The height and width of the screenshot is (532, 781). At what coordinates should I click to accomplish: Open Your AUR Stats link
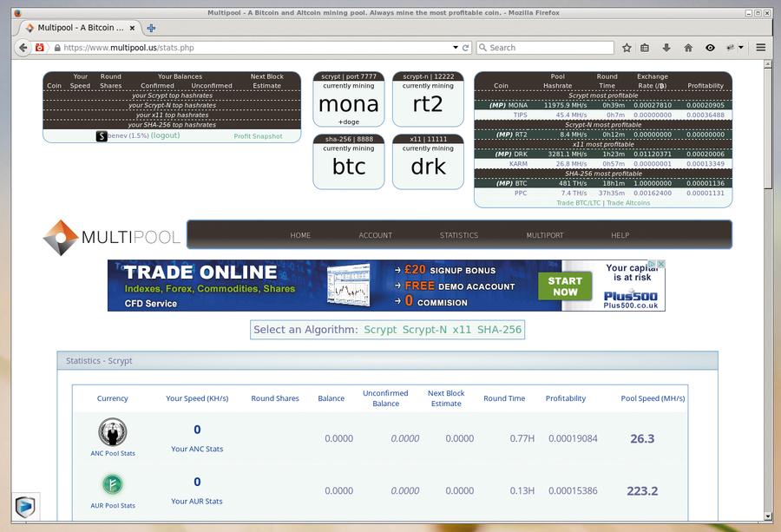pyautogui.click(x=197, y=501)
